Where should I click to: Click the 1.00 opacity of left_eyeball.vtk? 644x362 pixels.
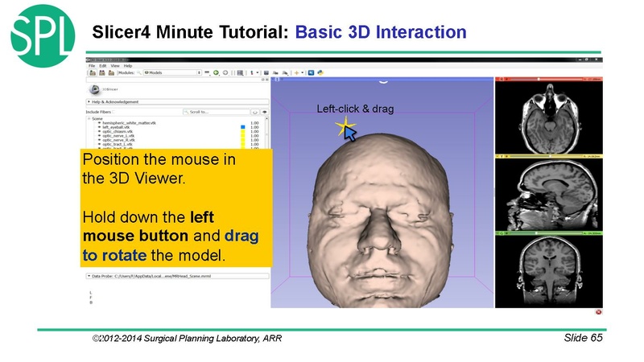pyautogui.click(x=254, y=127)
